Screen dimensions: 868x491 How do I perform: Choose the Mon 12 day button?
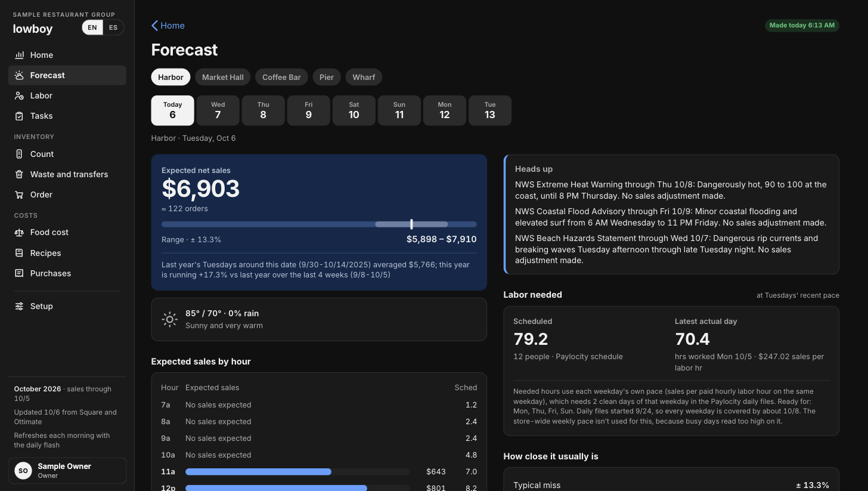[x=444, y=110]
